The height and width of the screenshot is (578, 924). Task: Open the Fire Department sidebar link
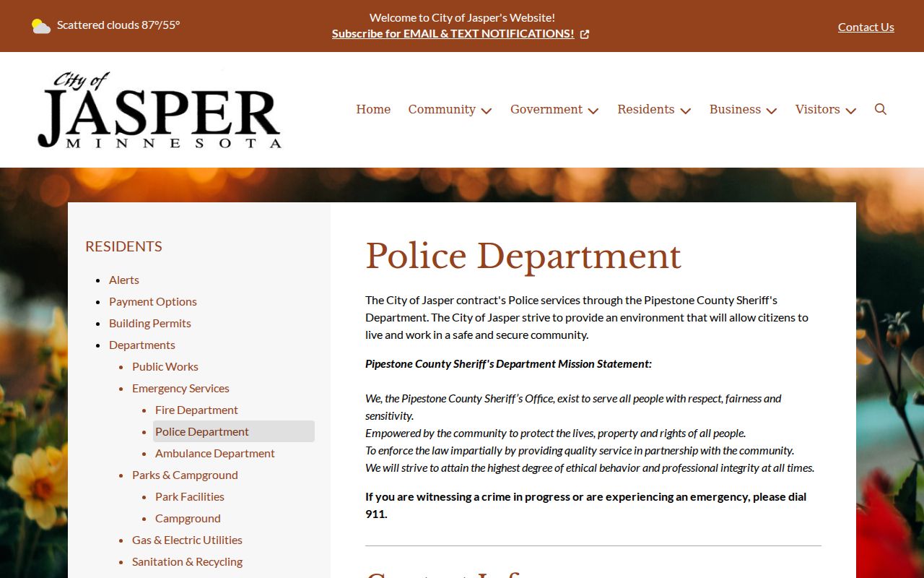[196, 410]
